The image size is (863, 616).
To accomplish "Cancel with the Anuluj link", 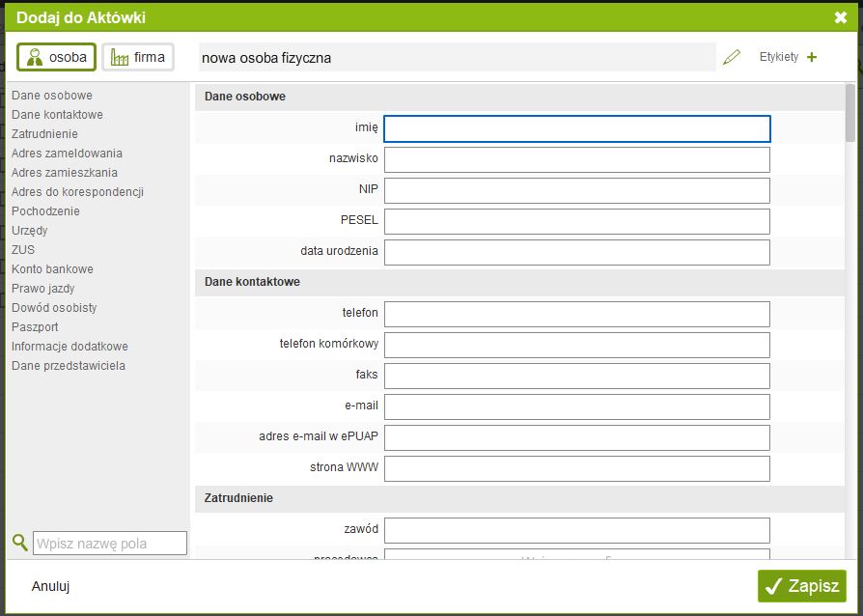I will [x=50, y=586].
